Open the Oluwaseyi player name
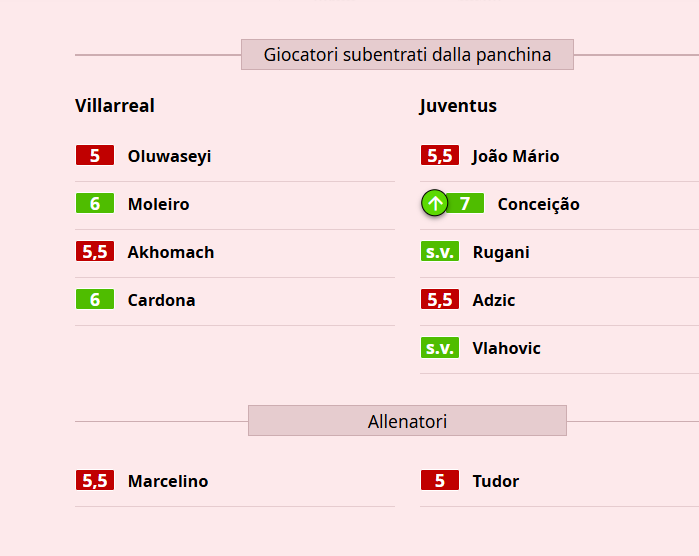This screenshot has width=699, height=556. click(x=169, y=156)
